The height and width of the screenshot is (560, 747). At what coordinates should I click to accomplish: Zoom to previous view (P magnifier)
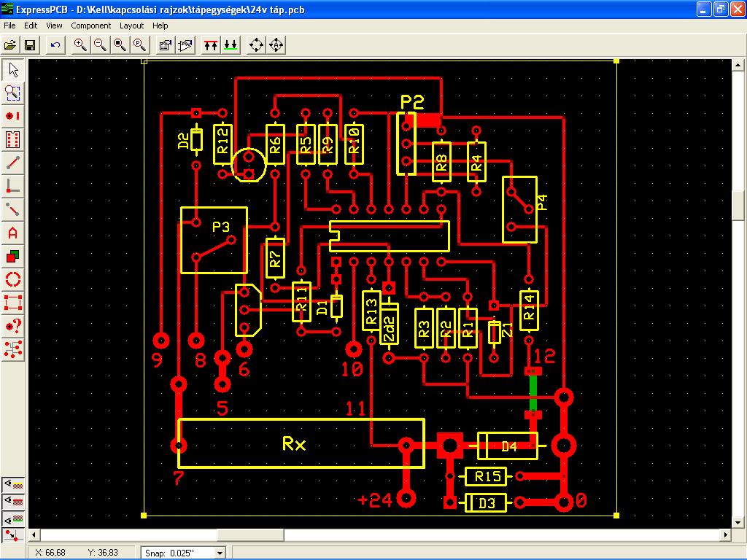point(139,45)
